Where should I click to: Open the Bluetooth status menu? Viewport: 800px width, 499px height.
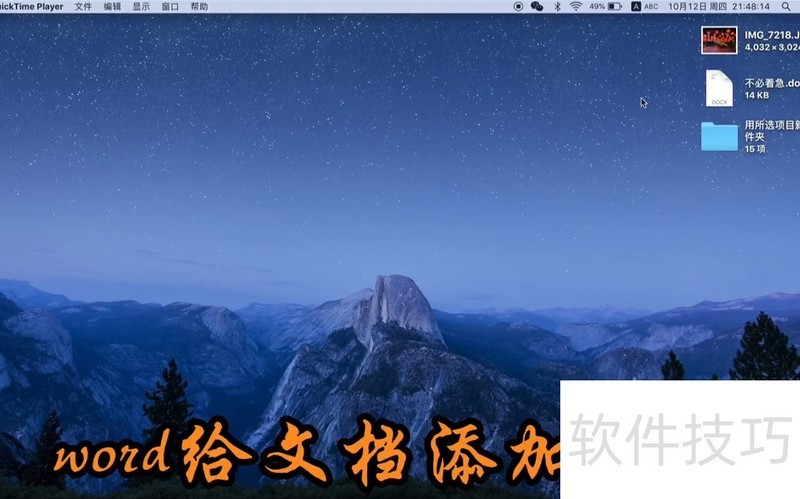(557, 7)
